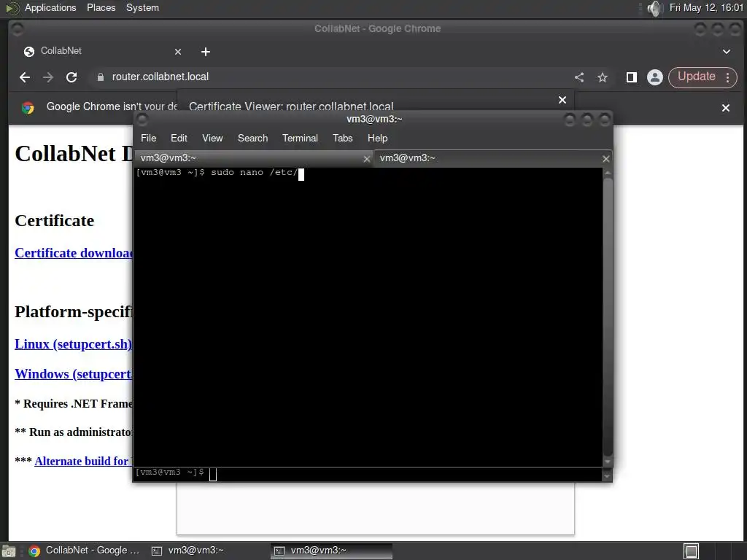Click Chrome's forward arrow
The width and height of the screenshot is (747, 560).
(x=48, y=77)
